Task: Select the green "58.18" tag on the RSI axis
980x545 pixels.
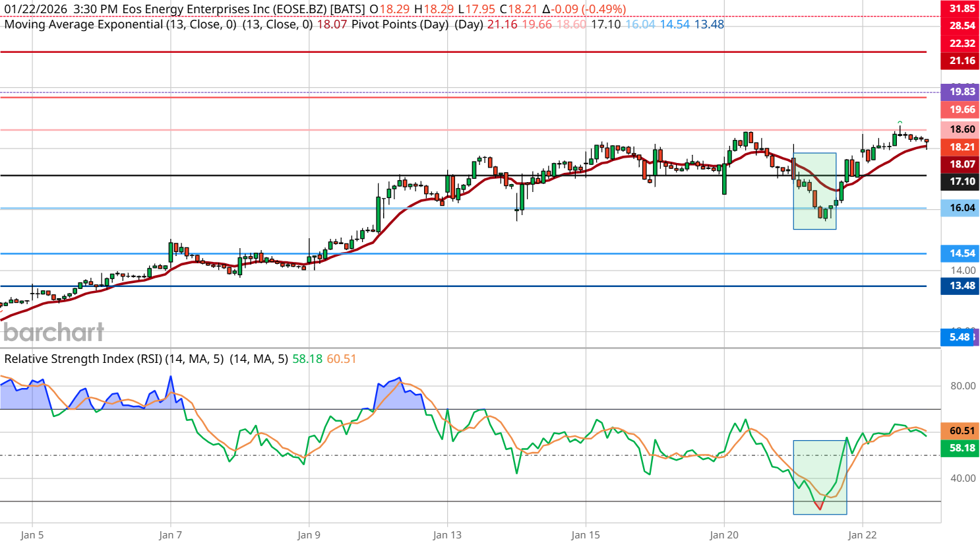Action: click(x=960, y=448)
